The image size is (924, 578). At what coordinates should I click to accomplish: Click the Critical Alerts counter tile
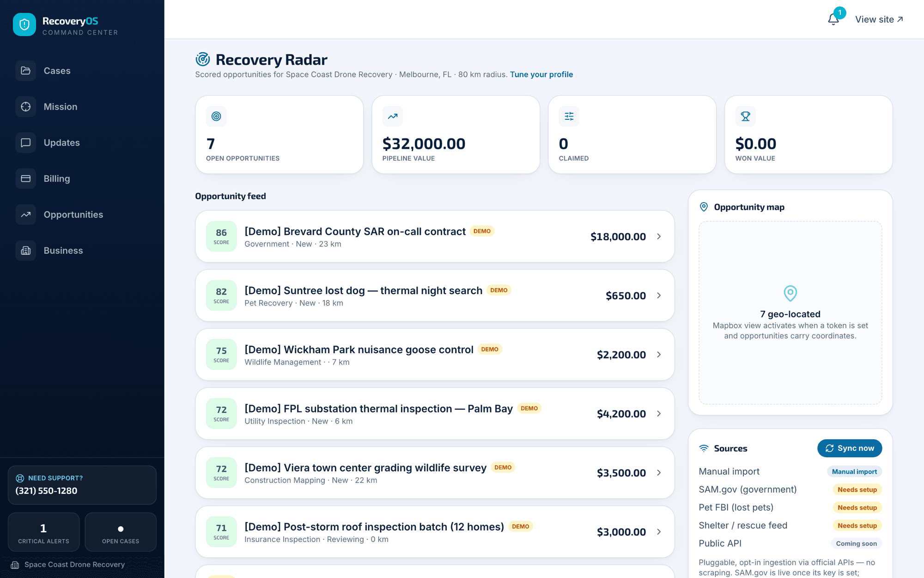(43, 532)
